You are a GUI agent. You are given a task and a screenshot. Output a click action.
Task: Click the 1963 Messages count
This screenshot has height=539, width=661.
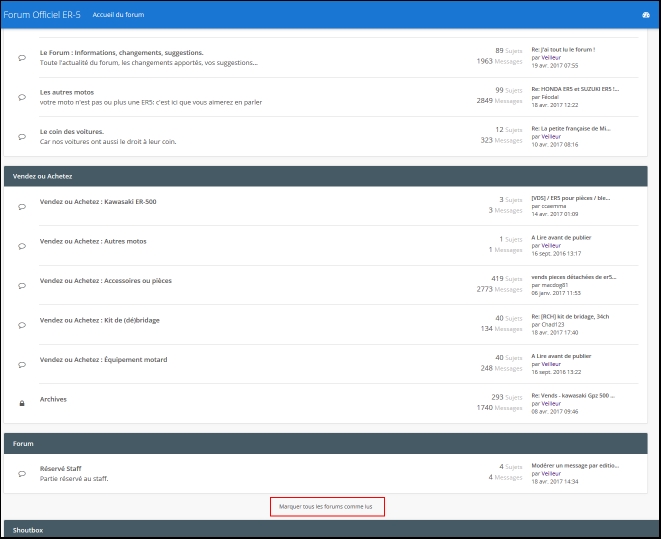coord(499,62)
